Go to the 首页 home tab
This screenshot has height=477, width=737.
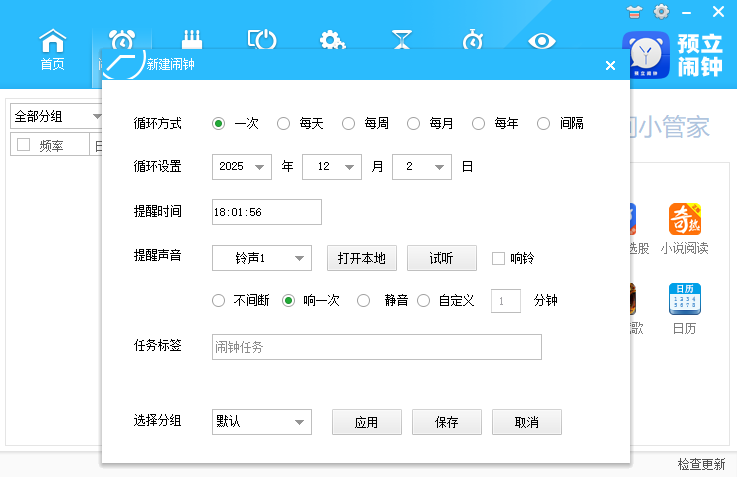(x=52, y=50)
